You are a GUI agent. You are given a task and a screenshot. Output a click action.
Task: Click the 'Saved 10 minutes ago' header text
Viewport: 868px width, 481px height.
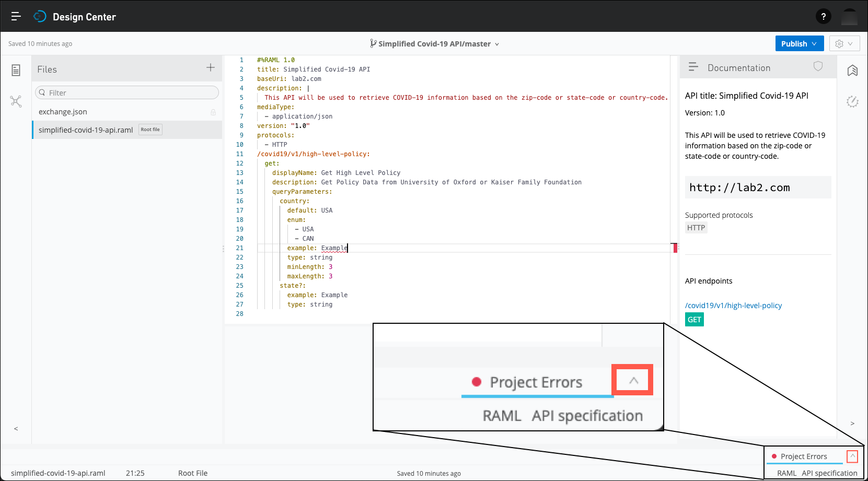tap(40, 44)
